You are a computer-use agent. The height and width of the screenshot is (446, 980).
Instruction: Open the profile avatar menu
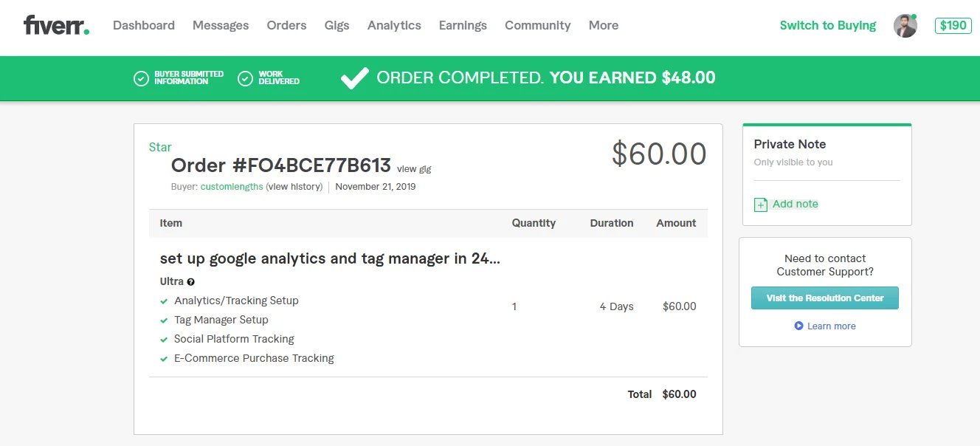(905, 26)
